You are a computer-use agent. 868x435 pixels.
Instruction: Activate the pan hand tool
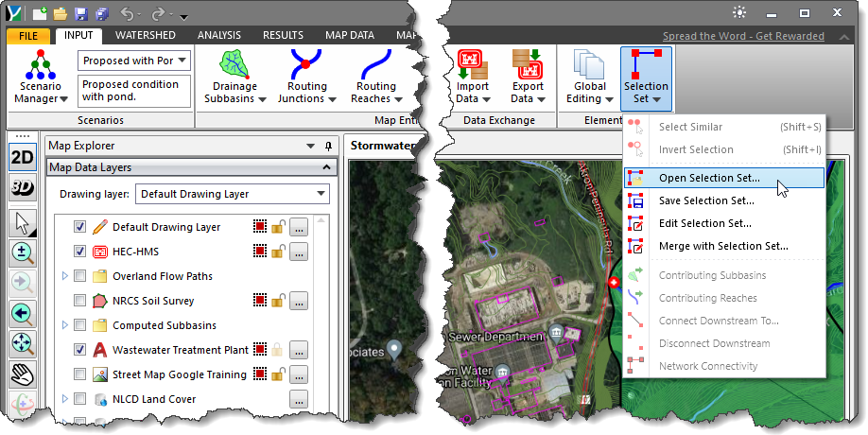click(x=23, y=375)
